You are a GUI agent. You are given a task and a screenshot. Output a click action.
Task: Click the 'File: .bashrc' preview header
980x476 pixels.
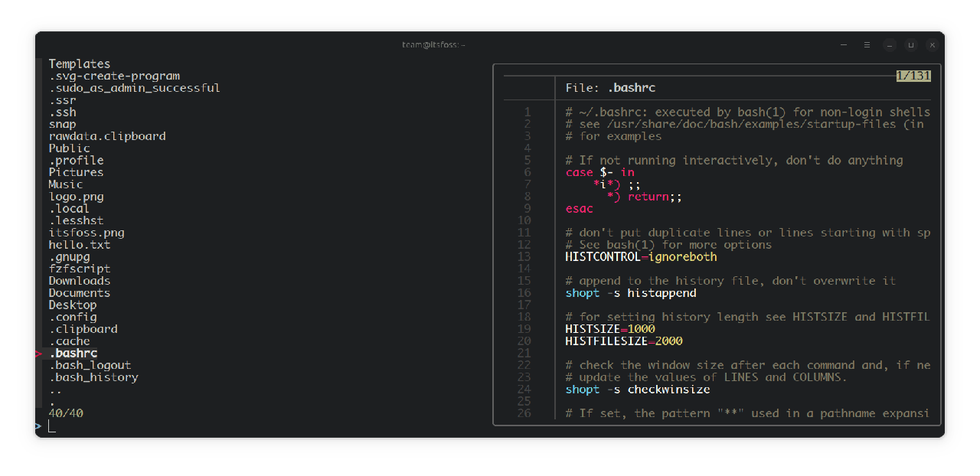tap(610, 88)
